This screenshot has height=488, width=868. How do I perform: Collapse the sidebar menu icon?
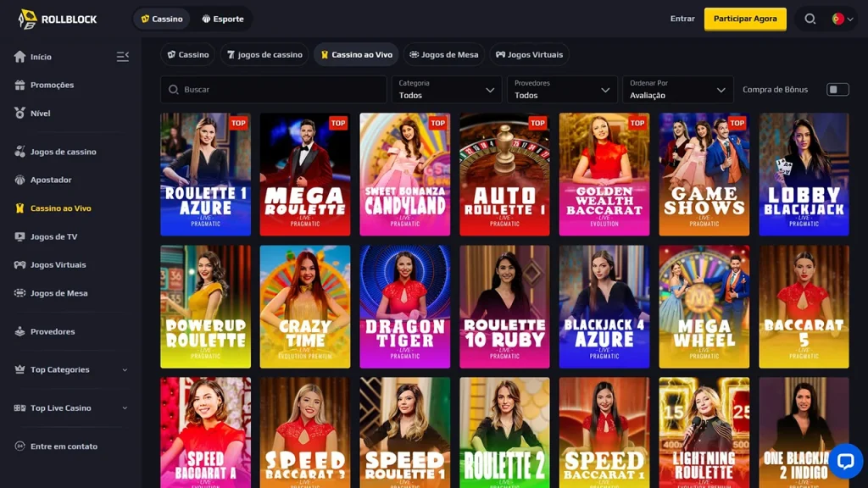click(x=122, y=57)
